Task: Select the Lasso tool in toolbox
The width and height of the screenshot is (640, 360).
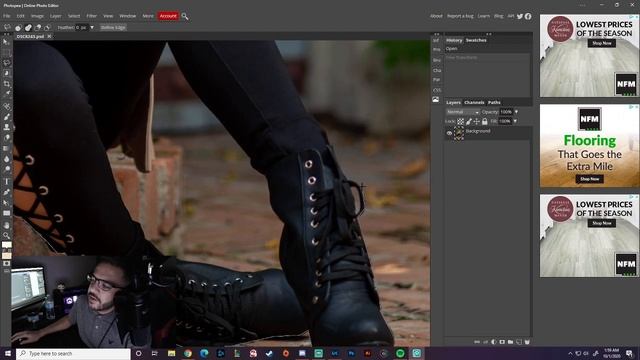Action: [6, 63]
